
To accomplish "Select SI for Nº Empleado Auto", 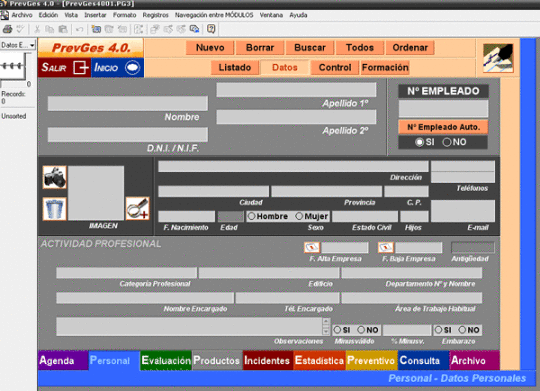I will (x=419, y=142).
